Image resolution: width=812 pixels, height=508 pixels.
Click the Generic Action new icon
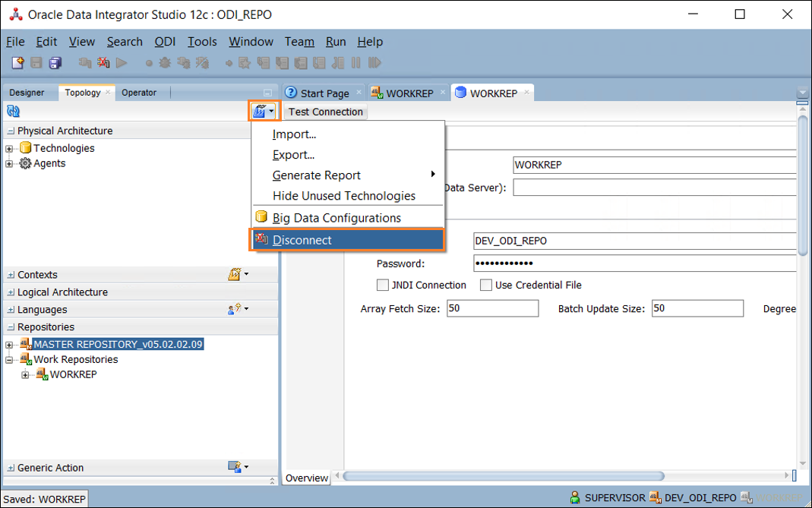(x=236, y=467)
